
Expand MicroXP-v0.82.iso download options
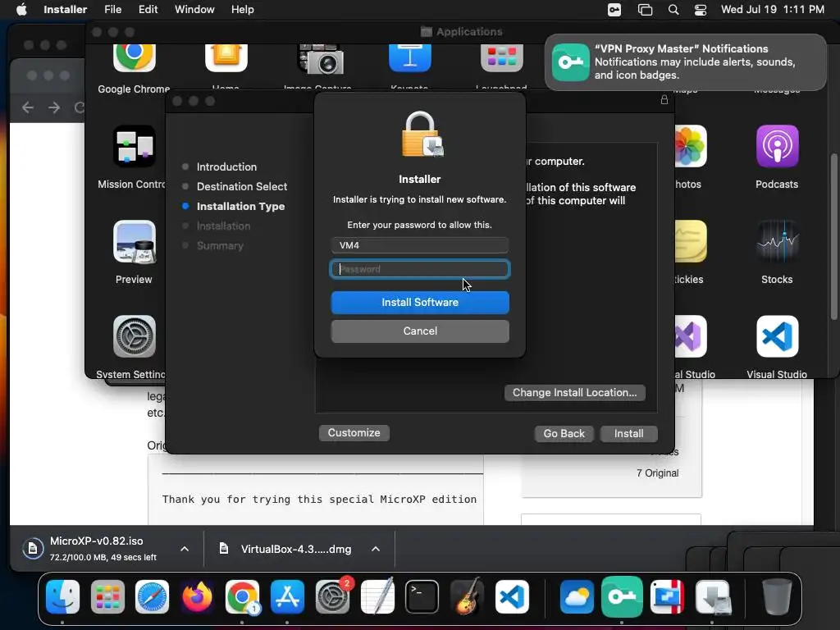point(185,549)
